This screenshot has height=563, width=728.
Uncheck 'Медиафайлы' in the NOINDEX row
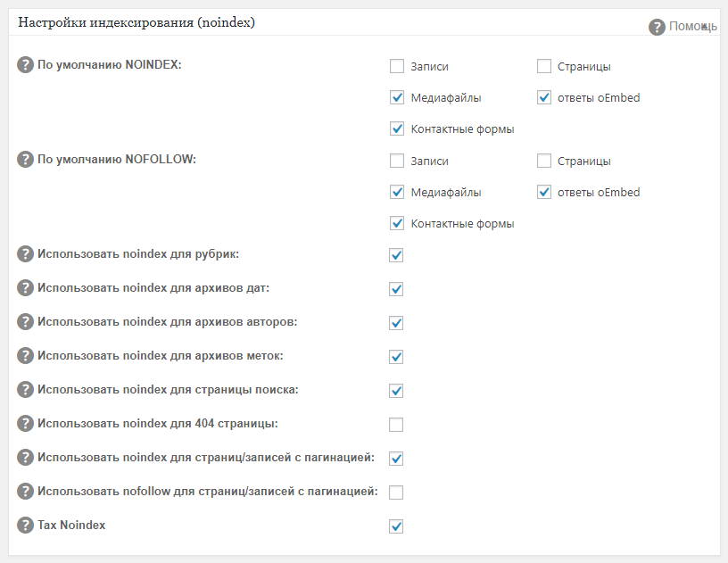397,98
